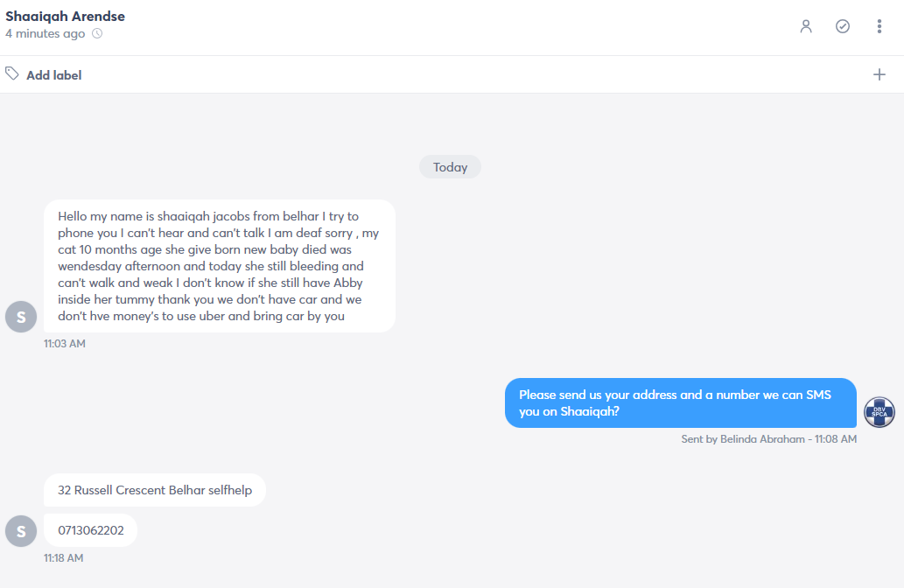Select the blue Please send address reply

(x=681, y=403)
